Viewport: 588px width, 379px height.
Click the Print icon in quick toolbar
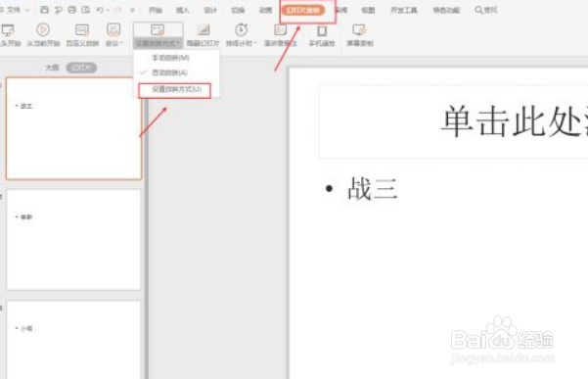pyautogui.click(x=72, y=10)
